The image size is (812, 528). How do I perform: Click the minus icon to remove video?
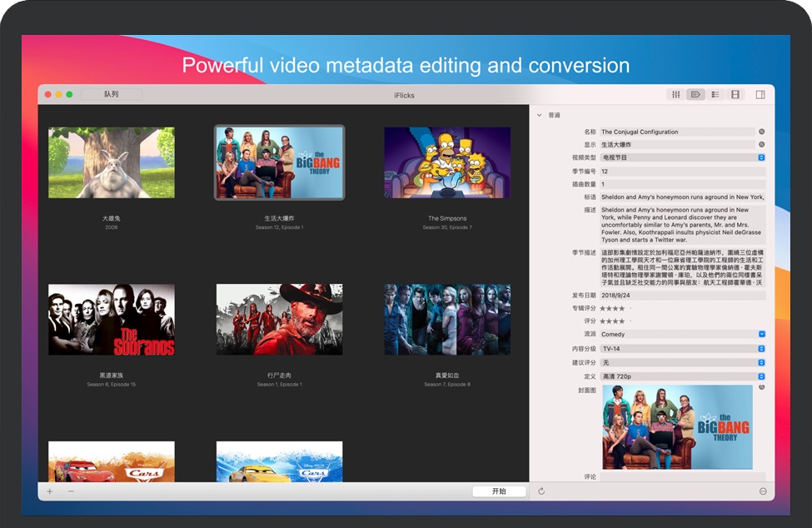tap(71, 491)
